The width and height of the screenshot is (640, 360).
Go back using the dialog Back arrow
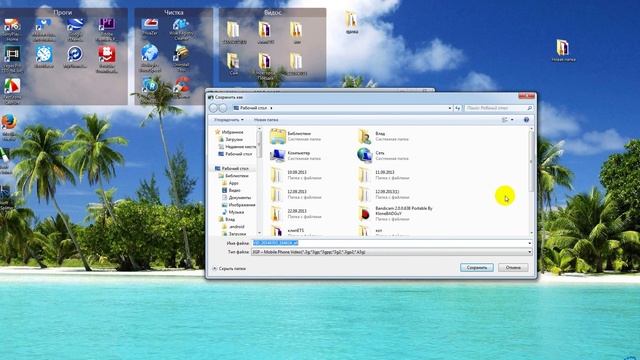tap(213, 108)
